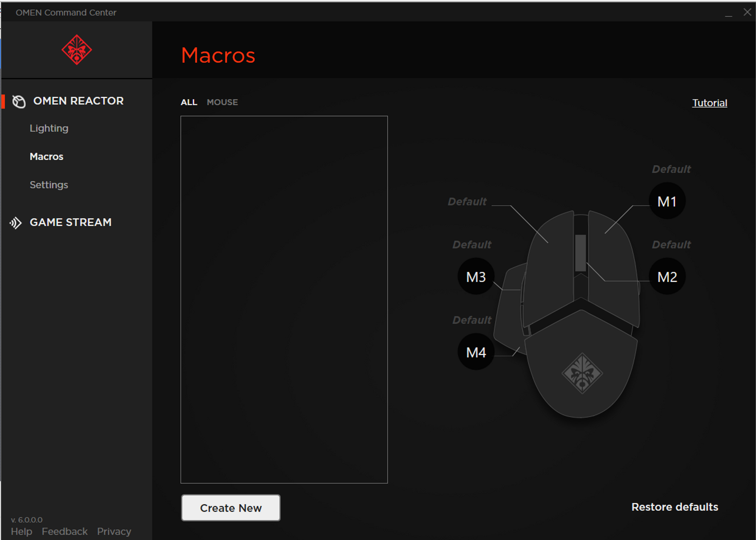Open the Help link

point(22,531)
